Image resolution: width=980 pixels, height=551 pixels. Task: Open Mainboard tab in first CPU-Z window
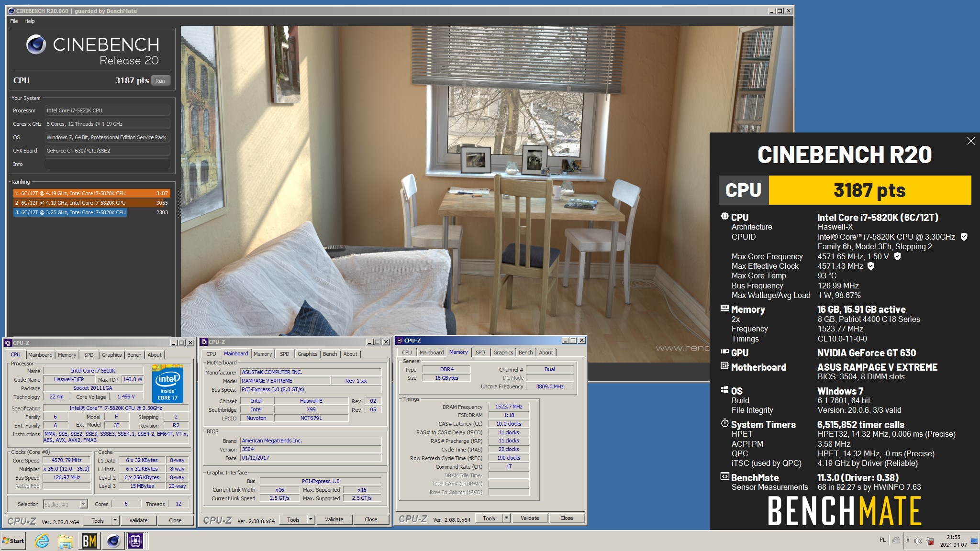pyautogui.click(x=40, y=355)
